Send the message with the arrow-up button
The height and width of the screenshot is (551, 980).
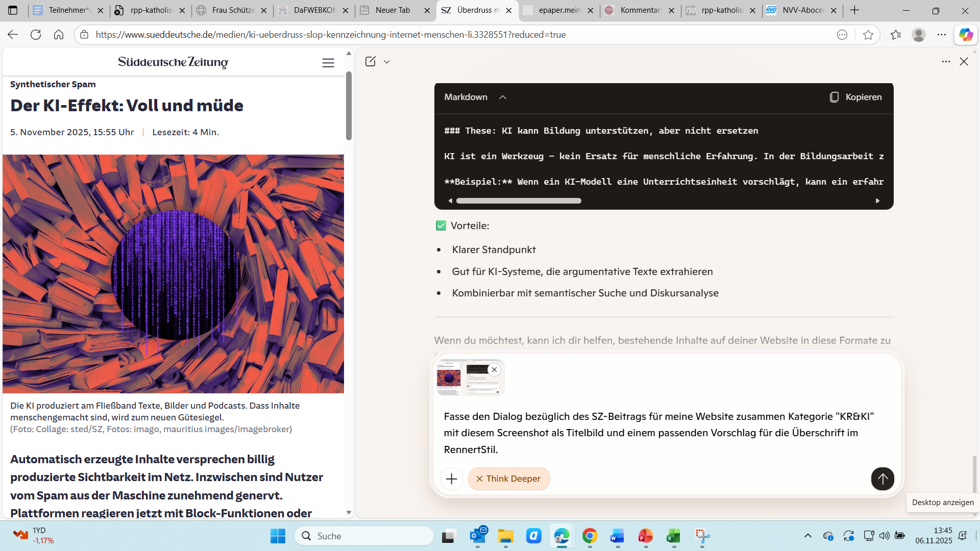882,479
